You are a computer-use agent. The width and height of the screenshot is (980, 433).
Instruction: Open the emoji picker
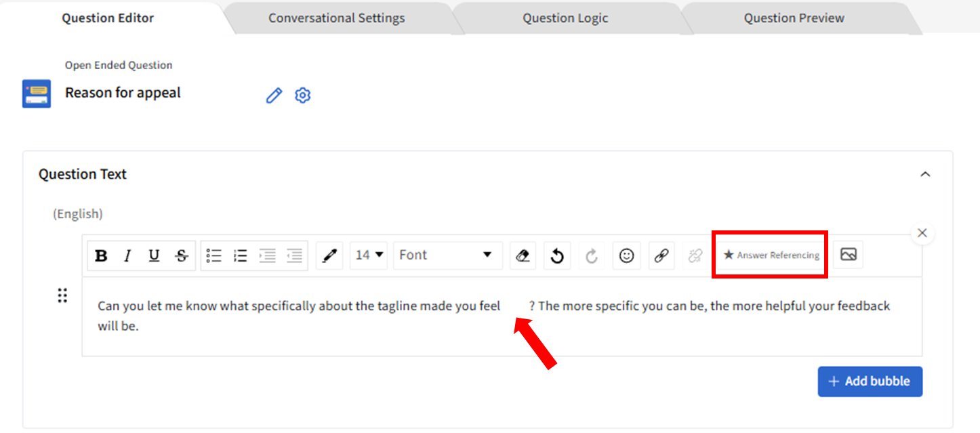[627, 255]
